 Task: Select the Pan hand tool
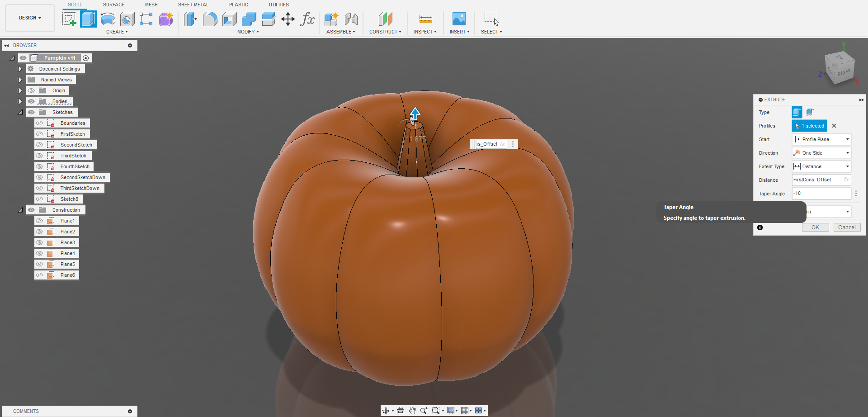pyautogui.click(x=412, y=411)
